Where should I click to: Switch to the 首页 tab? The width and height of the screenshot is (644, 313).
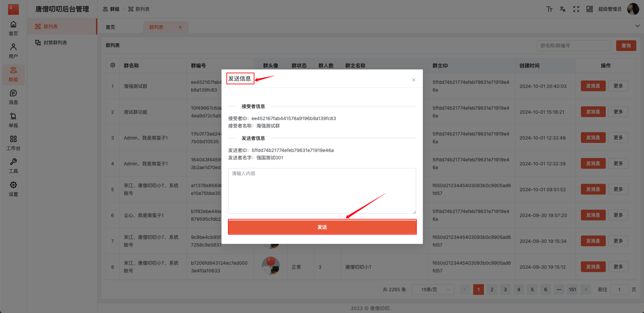[x=110, y=27]
